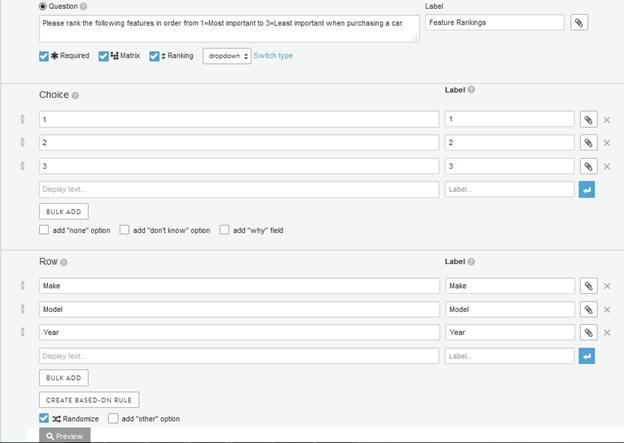
Task: Enable the add "don't know" option checkbox
Action: point(124,230)
